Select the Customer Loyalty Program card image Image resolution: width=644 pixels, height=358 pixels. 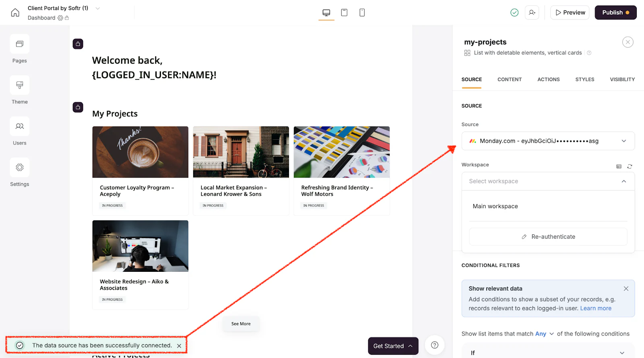click(x=140, y=152)
